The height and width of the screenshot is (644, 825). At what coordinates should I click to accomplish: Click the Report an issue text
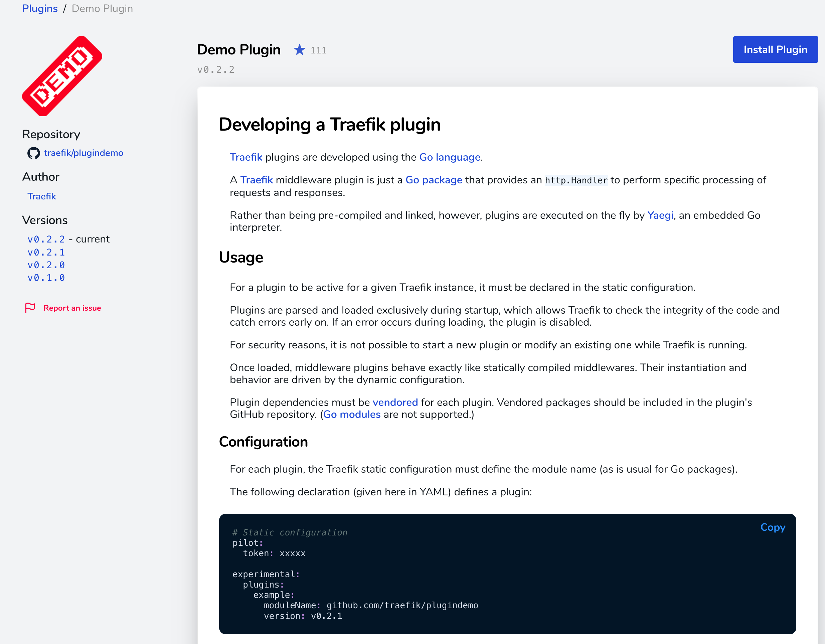(x=72, y=308)
